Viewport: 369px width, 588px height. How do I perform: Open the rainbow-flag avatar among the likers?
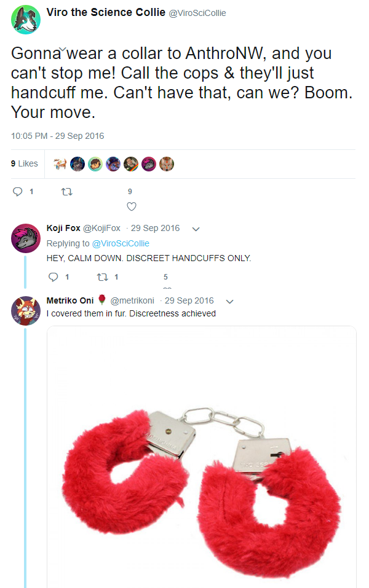(x=131, y=164)
